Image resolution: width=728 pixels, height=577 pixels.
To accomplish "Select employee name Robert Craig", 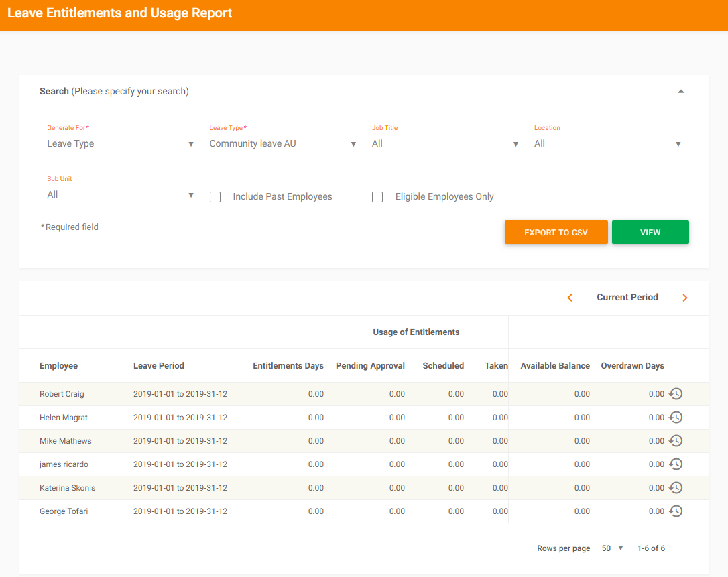I will (x=62, y=394).
